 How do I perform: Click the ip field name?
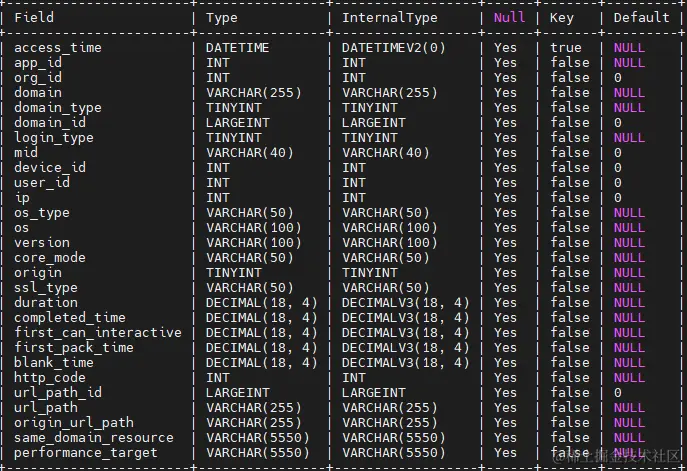point(22,198)
